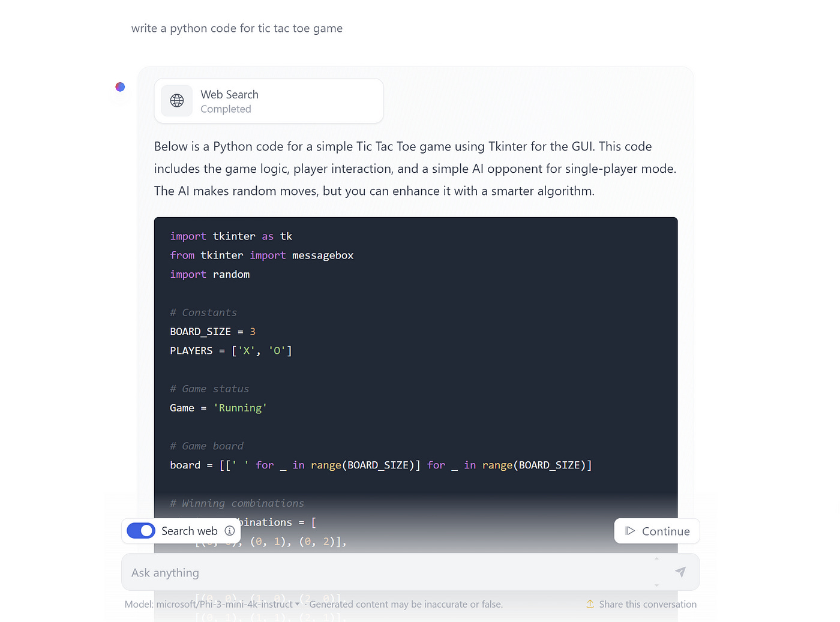840x622 pixels.
Task: Click the info icon beside Search web
Action: tap(230, 531)
